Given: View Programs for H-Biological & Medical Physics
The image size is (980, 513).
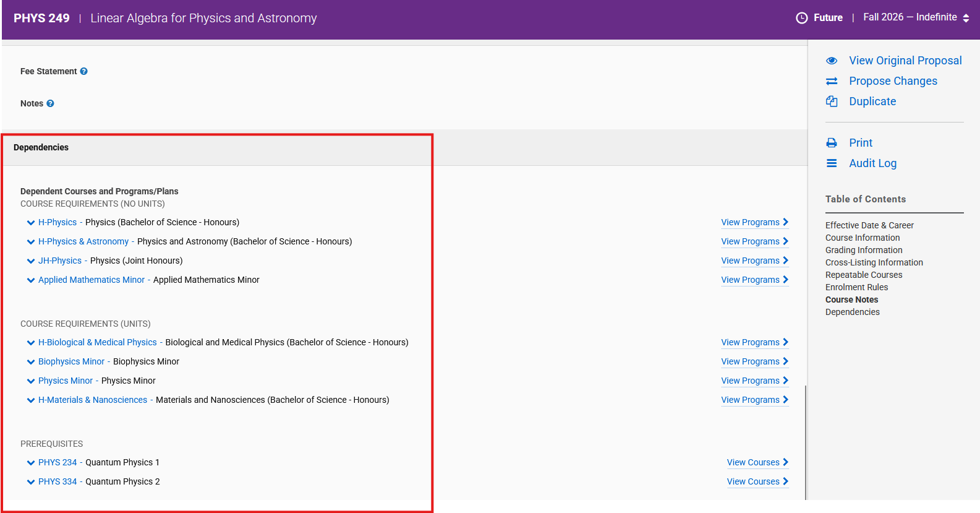Looking at the screenshot, I should pos(755,342).
